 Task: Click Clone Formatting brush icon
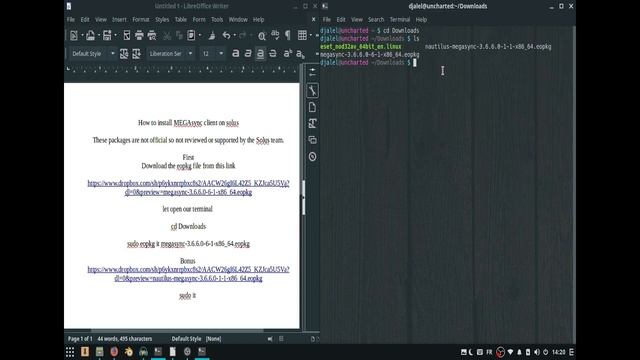click(x=212, y=36)
